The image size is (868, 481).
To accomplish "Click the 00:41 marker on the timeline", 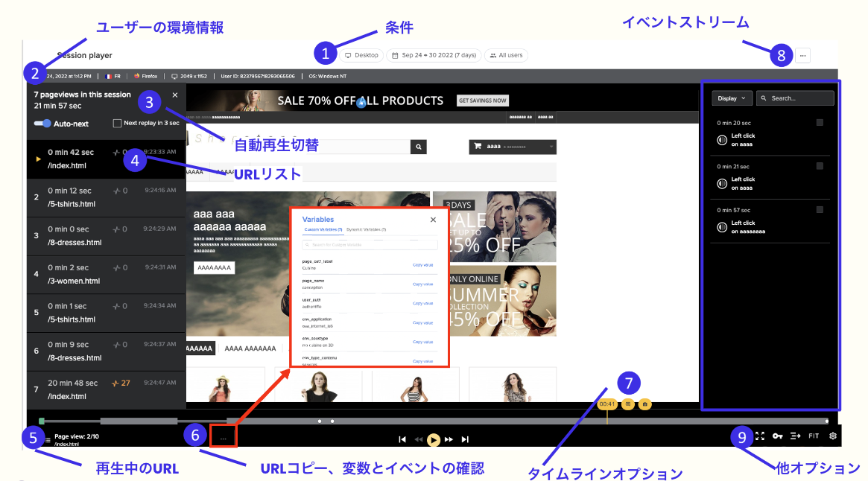I will tap(607, 404).
